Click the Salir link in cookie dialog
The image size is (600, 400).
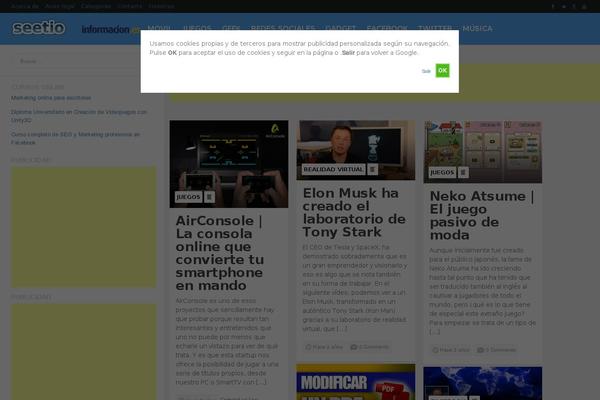tap(426, 71)
